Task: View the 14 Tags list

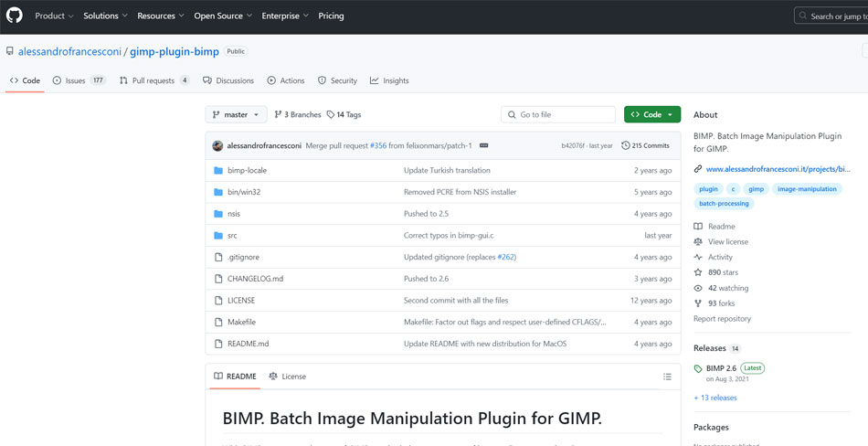Action: click(344, 114)
